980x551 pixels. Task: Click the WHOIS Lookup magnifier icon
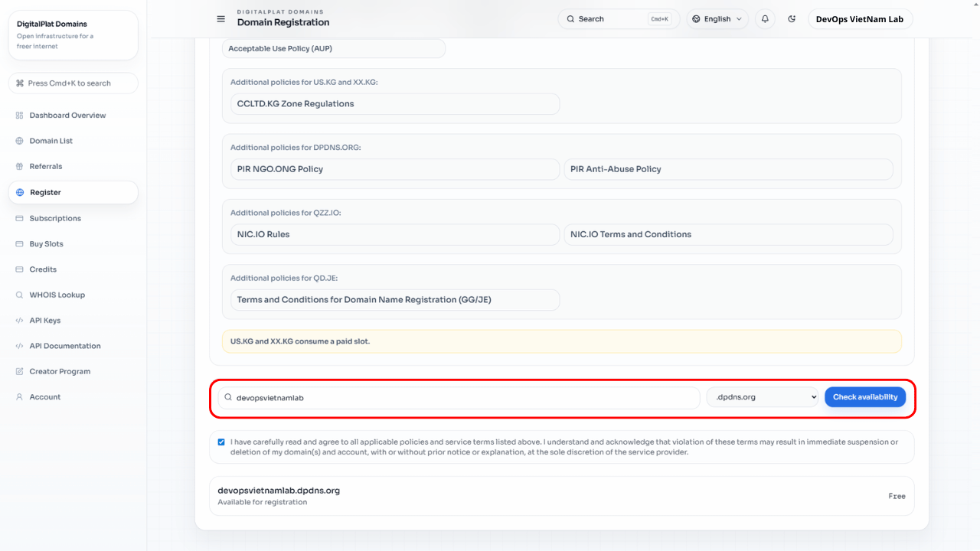tap(19, 295)
